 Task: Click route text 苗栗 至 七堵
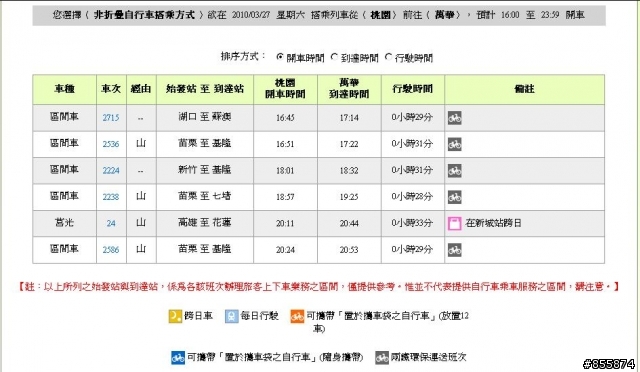pyautogui.click(x=205, y=196)
